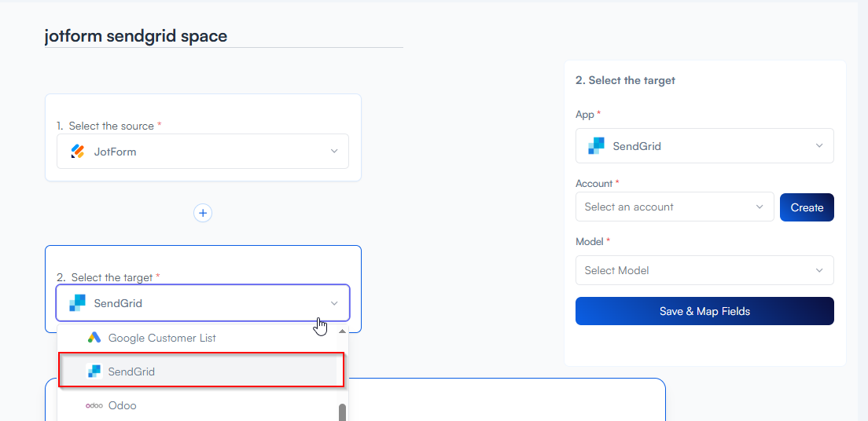Click the SendGrid icon in highlighted list item

(x=94, y=372)
